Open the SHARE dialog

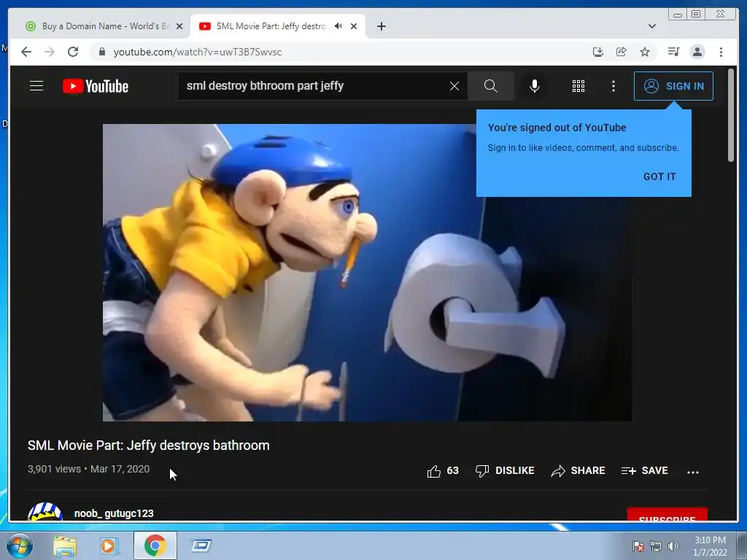coord(578,471)
